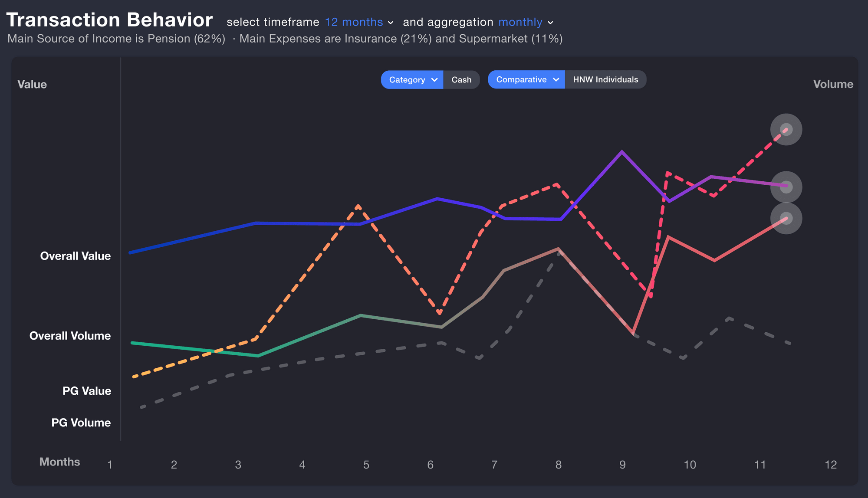Image resolution: width=868 pixels, height=498 pixels.
Task: Click the dashed pink line endpoint marker
Action: (x=786, y=129)
